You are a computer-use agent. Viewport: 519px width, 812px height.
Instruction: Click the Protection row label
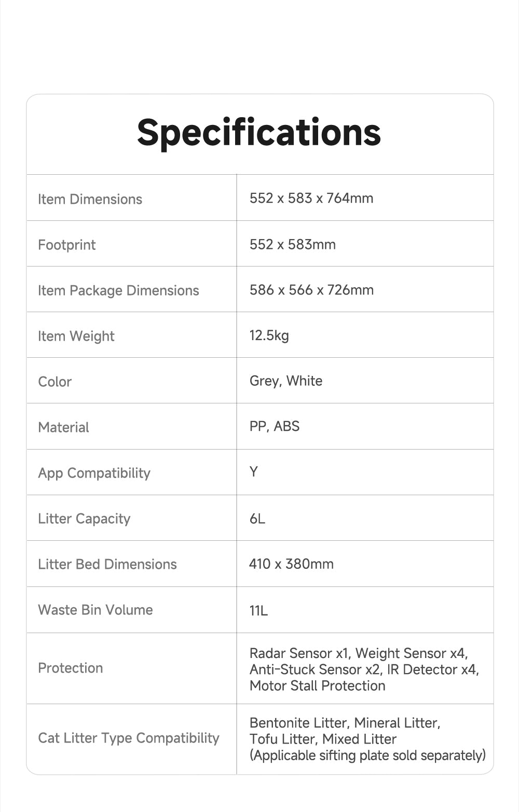tap(71, 668)
